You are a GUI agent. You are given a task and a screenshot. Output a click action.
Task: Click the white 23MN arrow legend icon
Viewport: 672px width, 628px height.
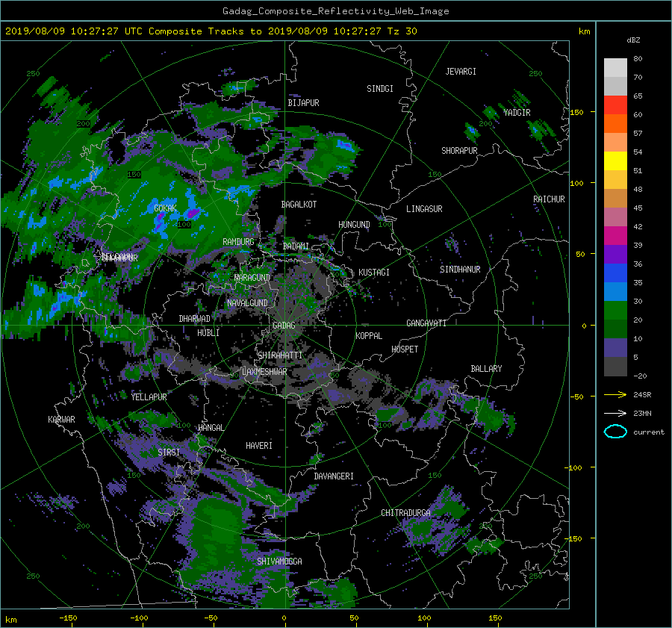(615, 413)
